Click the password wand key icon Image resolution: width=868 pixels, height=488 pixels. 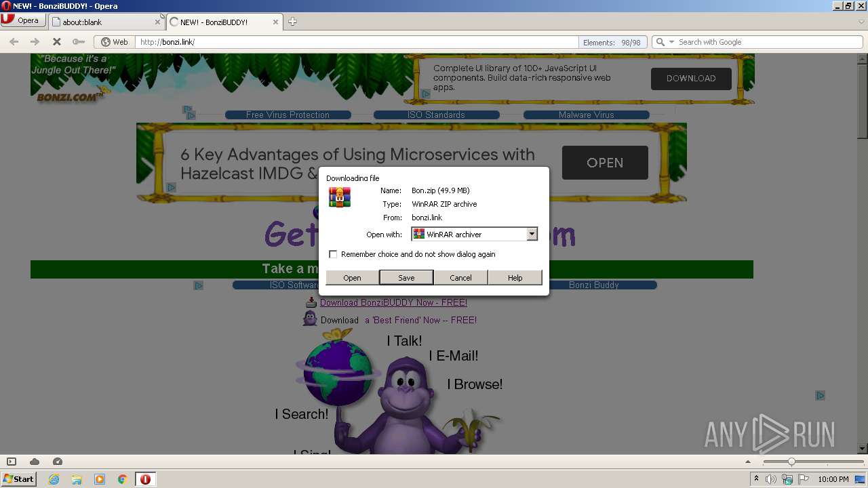click(x=78, y=42)
